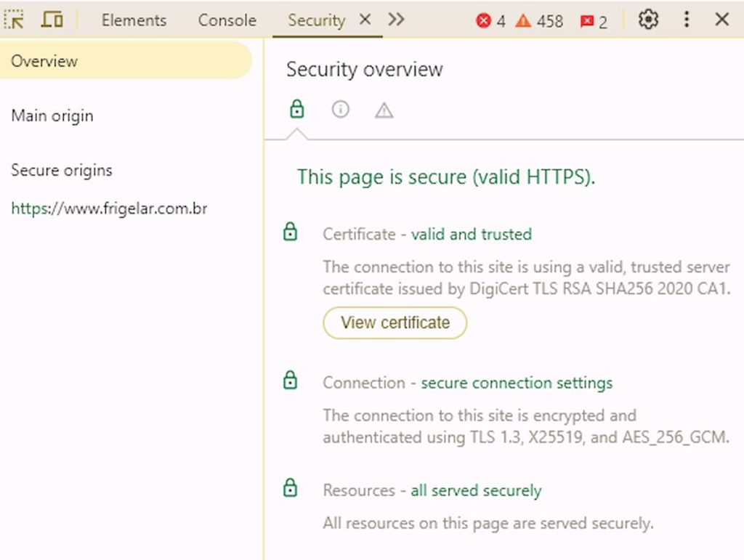The height and width of the screenshot is (560, 744).
Task: Click the lock icon beside Connection
Action: 290,381
